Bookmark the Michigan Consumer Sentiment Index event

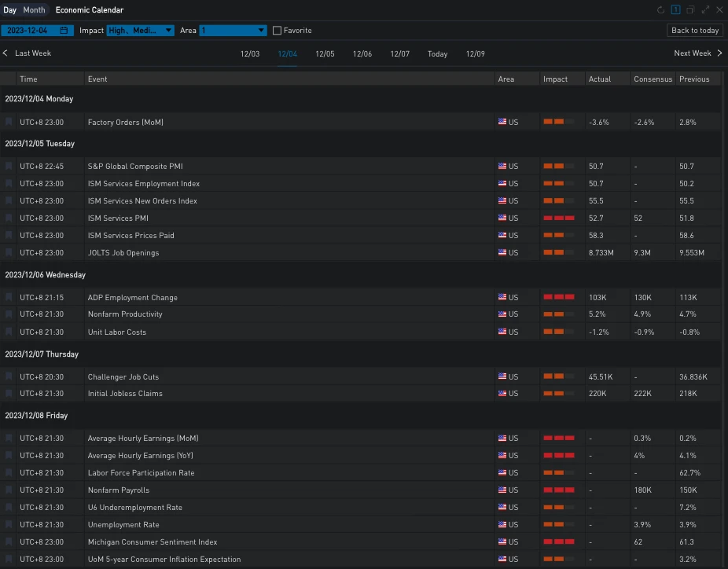click(x=9, y=542)
